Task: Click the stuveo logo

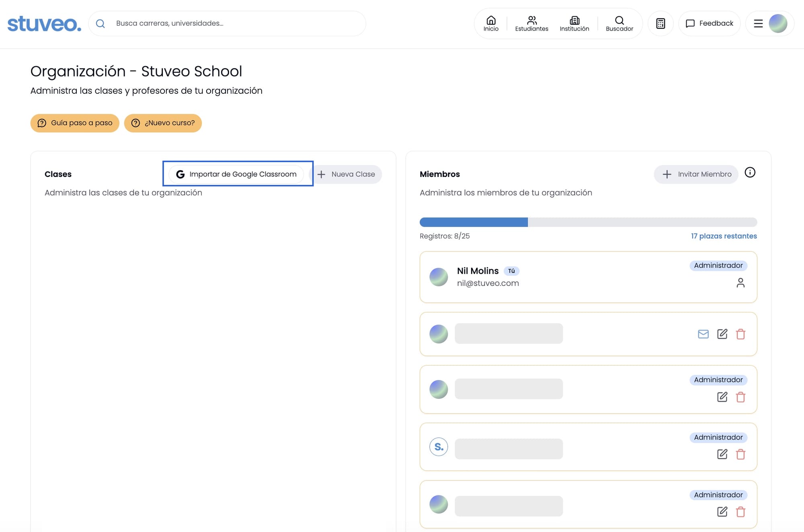Action: pyautogui.click(x=44, y=24)
